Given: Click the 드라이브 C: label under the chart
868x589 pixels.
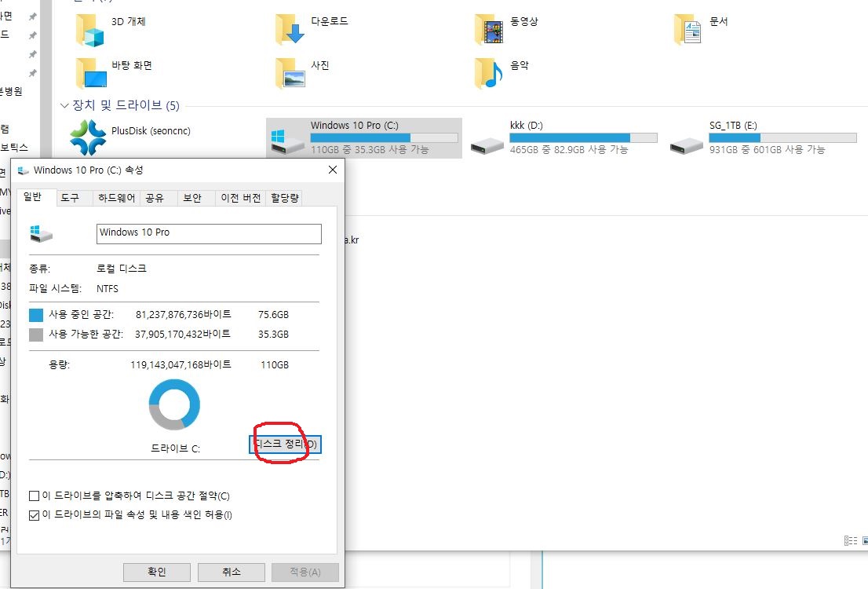Looking at the screenshot, I should coord(176,448).
